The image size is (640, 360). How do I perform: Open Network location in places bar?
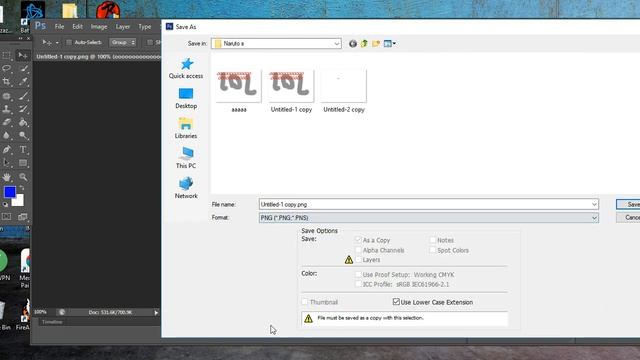186,188
